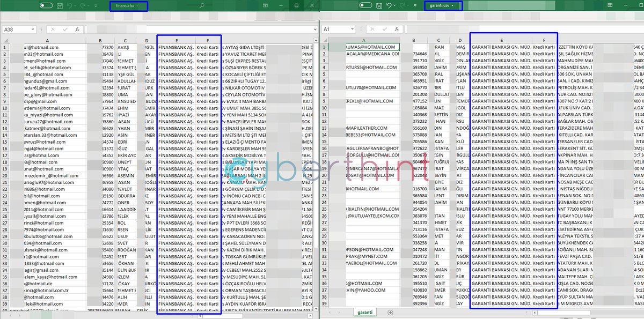
Task: Click Kredi Kartı cell in finans row 3
Action: (x=208, y=61)
